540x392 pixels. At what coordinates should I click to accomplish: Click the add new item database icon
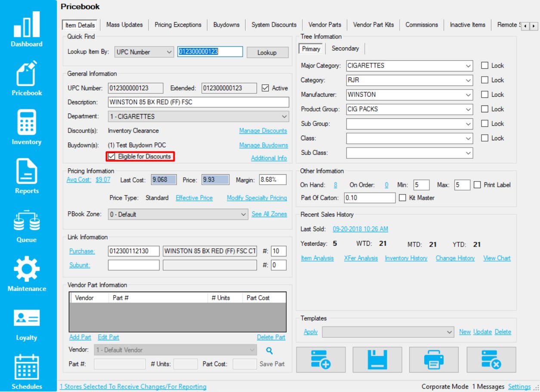pos(321,360)
